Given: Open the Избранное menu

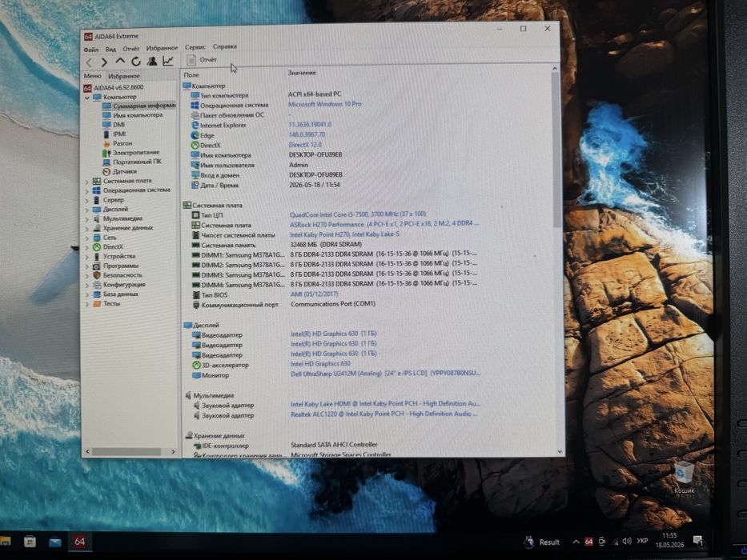Looking at the screenshot, I should tap(162, 48).
